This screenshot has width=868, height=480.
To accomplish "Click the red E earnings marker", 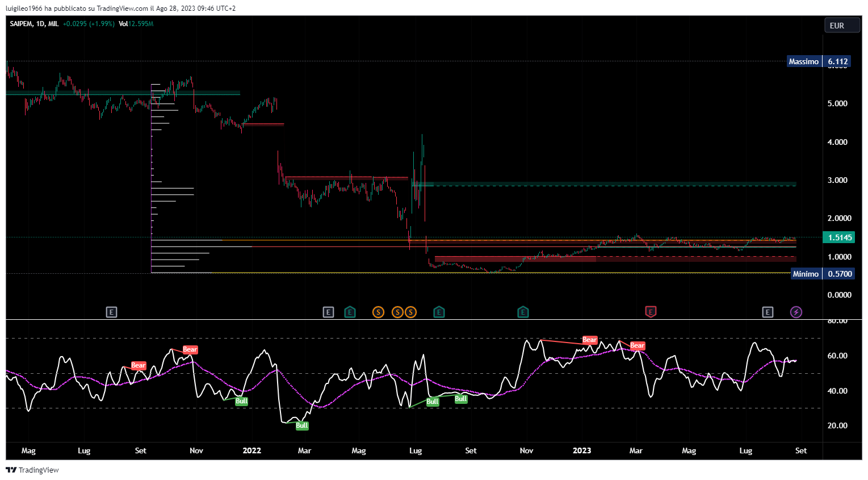I will point(651,312).
